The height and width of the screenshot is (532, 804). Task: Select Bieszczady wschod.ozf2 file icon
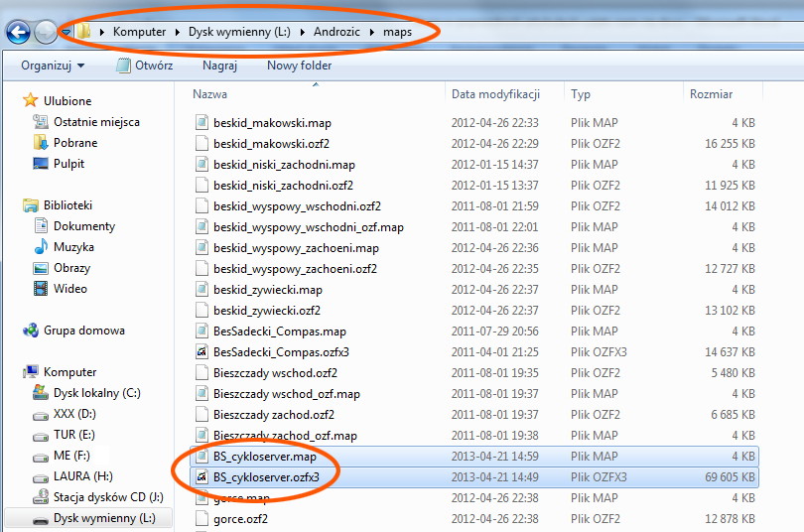pos(202,372)
